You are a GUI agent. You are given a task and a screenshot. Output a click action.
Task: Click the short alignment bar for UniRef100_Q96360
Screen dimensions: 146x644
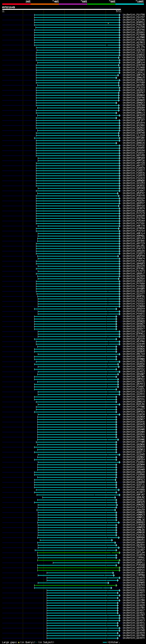coord(80,572)
